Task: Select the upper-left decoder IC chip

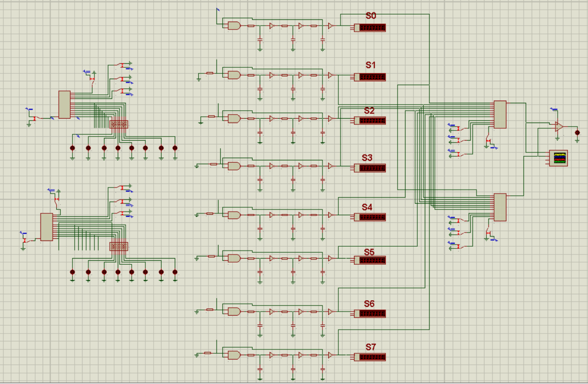Action: (64, 104)
